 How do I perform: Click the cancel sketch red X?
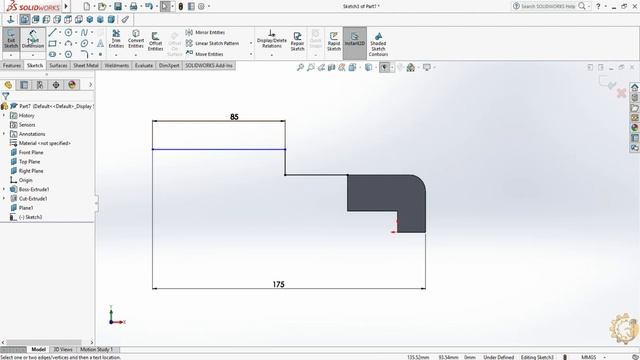pyautogui.click(x=621, y=93)
